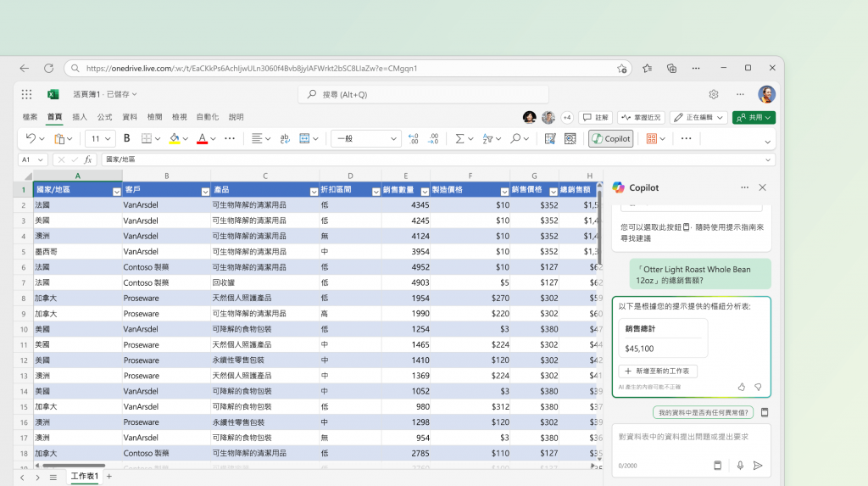The height and width of the screenshot is (486, 868).
Task: Click the Excel logo icon
Action: pos(53,94)
